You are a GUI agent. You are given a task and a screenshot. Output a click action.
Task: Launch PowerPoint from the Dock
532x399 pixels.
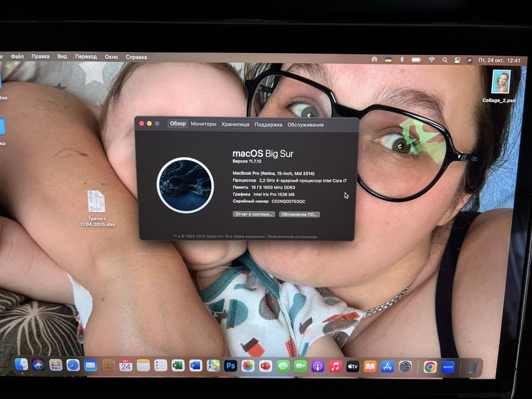point(265,367)
